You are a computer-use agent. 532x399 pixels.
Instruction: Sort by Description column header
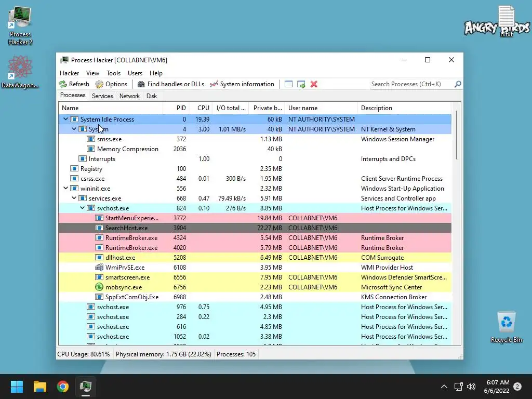click(404, 108)
